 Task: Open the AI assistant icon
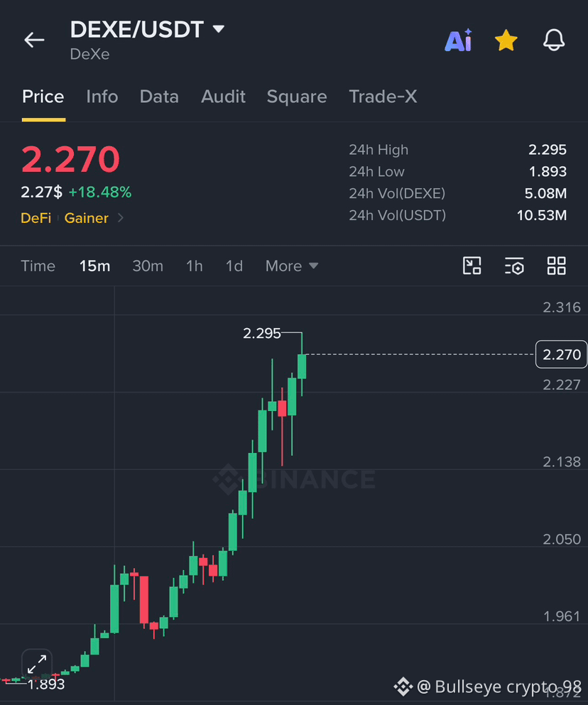(459, 40)
